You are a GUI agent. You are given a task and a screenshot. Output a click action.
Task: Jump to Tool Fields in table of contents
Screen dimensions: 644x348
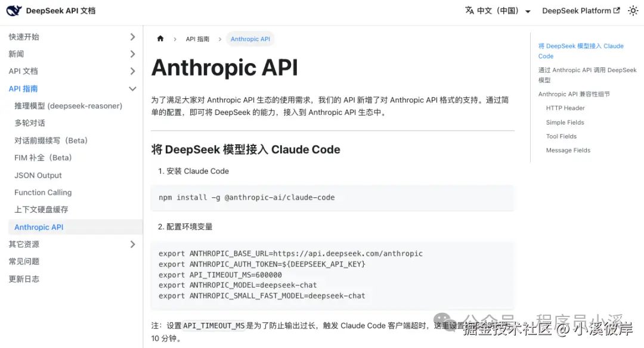[561, 136]
